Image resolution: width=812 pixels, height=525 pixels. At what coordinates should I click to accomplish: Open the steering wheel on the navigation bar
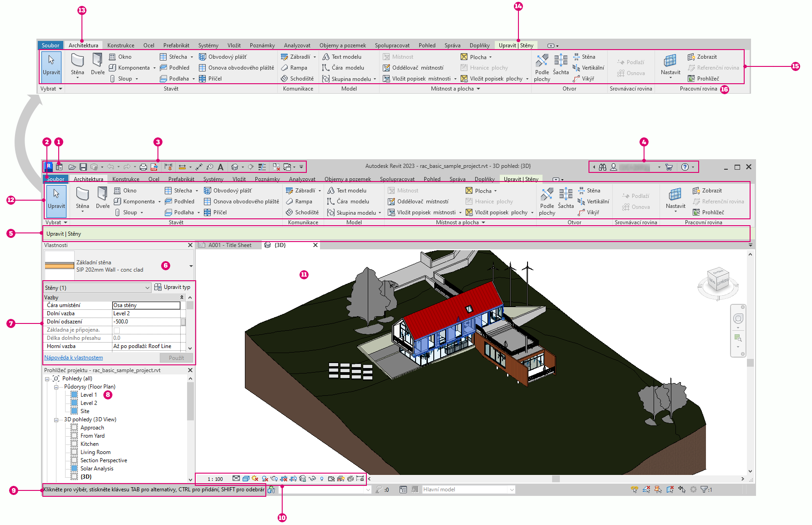click(x=738, y=318)
